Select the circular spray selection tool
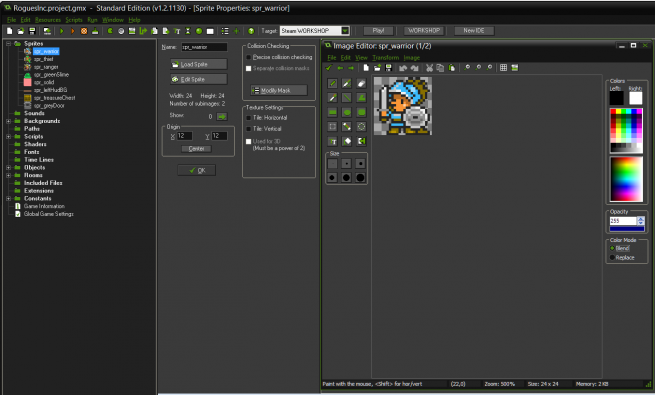This screenshot has width=655, height=395. click(361, 126)
